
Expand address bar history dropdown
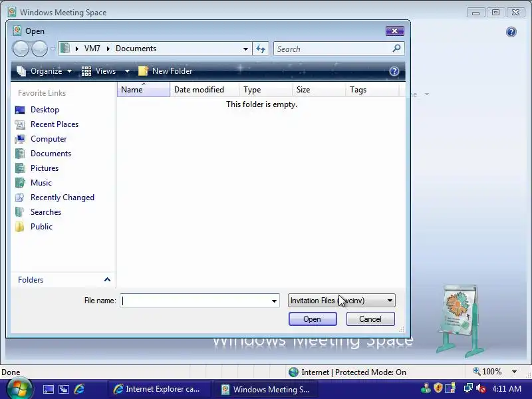pos(245,49)
